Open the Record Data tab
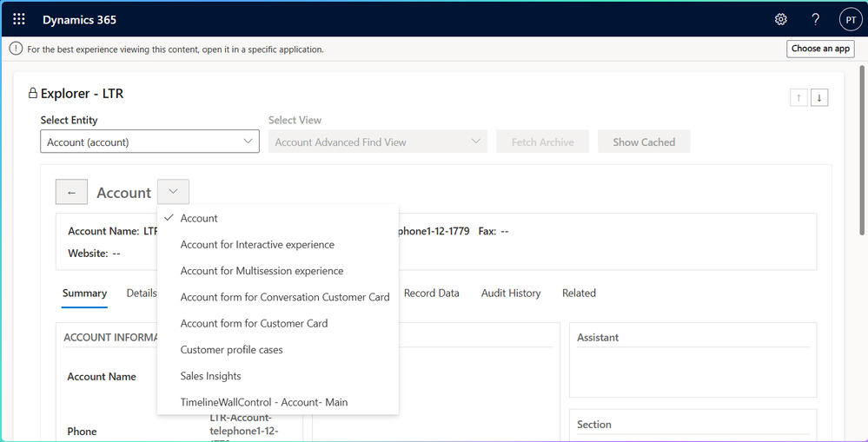Viewport: 868px width, 442px height. point(432,294)
